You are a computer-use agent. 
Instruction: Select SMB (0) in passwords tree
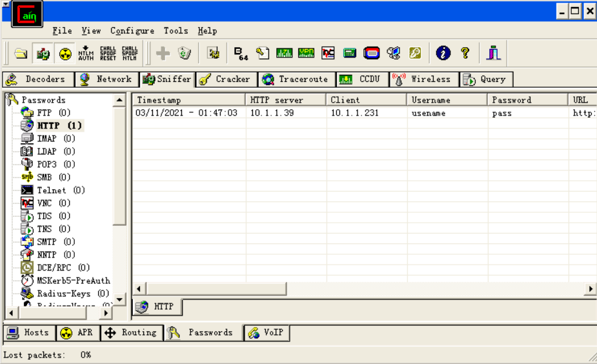(54, 177)
